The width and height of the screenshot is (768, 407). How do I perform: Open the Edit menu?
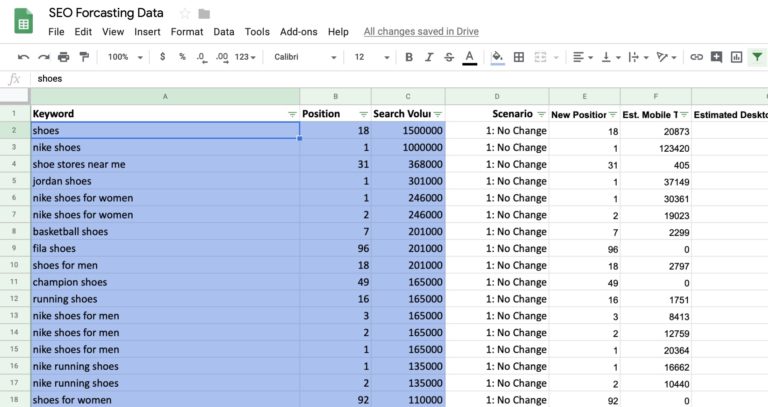click(x=83, y=32)
